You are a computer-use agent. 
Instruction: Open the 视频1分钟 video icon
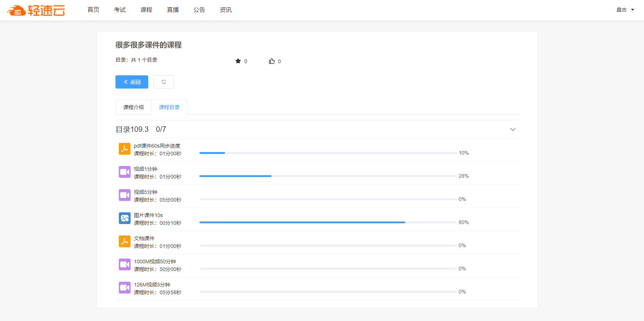(x=125, y=172)
